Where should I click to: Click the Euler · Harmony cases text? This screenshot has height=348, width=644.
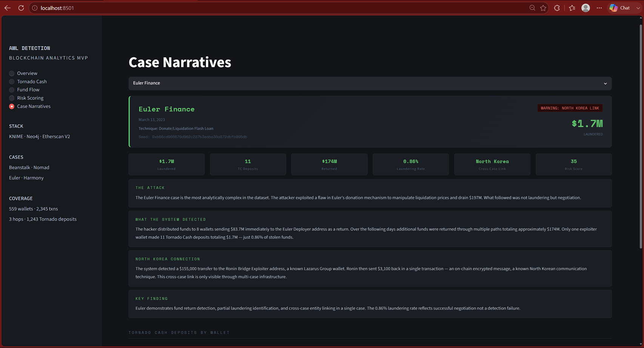click(26, 178)
